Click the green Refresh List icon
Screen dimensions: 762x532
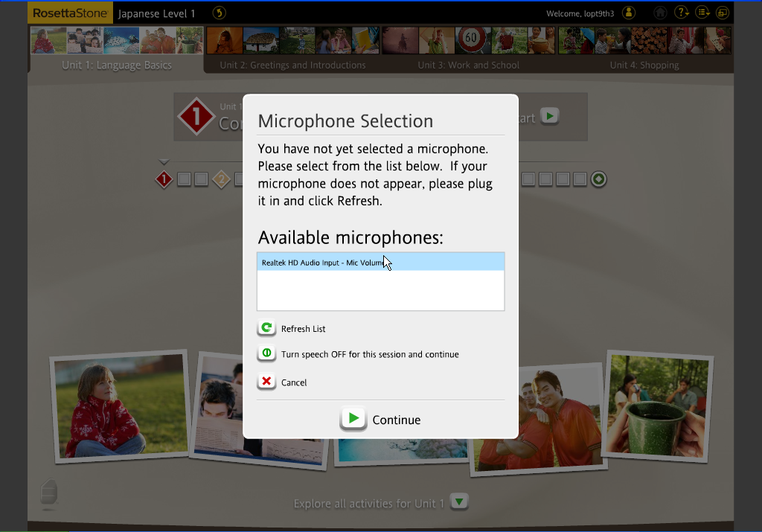point(266,328)
